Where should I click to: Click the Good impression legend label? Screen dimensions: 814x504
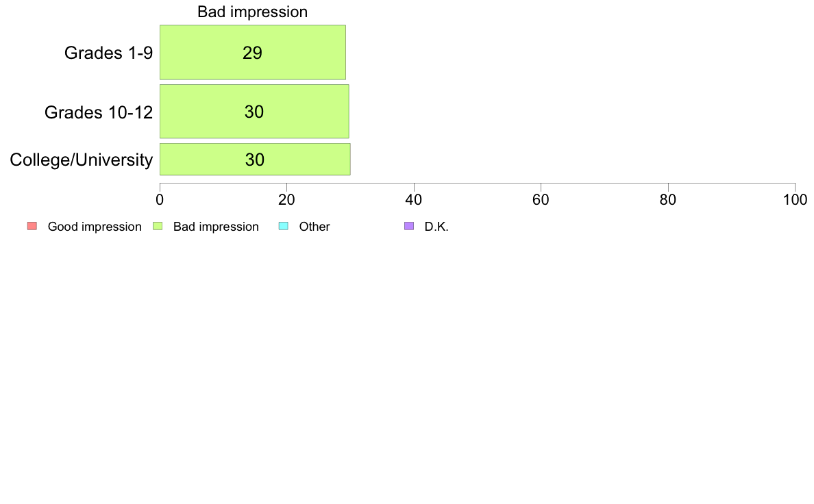click(x=95, y=227)
